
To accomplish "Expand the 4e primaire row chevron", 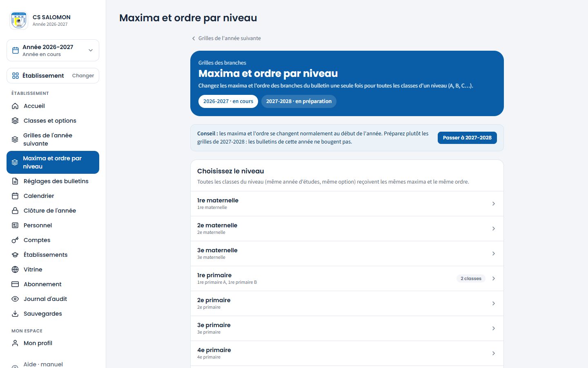I will click(494, 353).
